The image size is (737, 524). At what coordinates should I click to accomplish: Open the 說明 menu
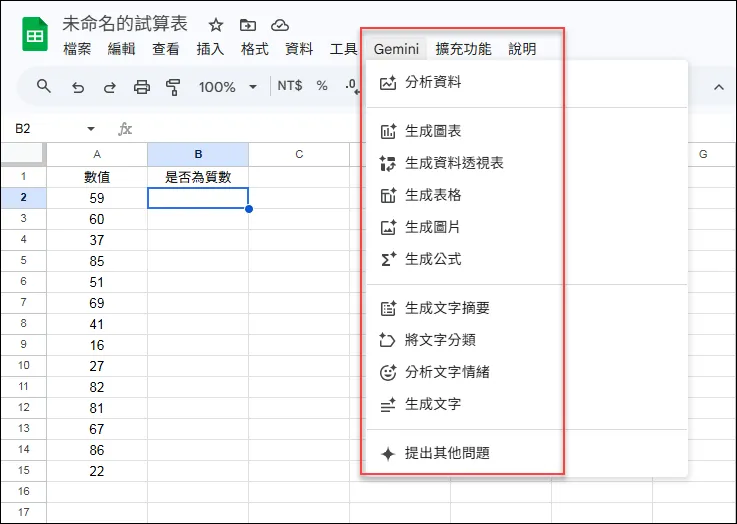point(522,49)
